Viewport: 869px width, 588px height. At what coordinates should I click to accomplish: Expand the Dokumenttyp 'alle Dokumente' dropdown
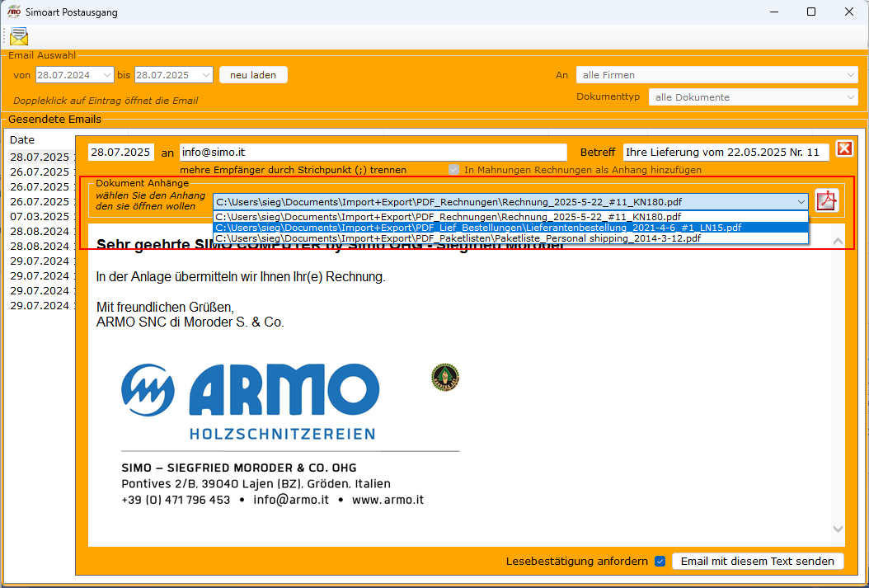click(851, 97)
